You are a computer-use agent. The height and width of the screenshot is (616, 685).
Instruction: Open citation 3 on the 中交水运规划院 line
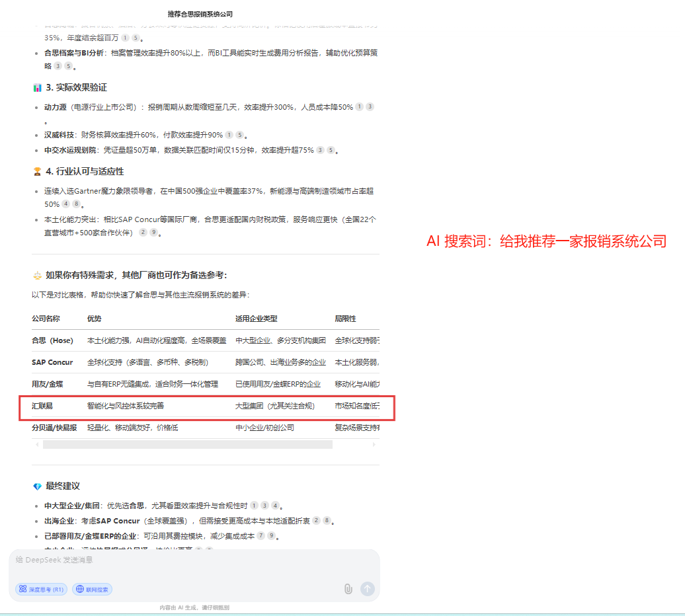pos(320,150)
